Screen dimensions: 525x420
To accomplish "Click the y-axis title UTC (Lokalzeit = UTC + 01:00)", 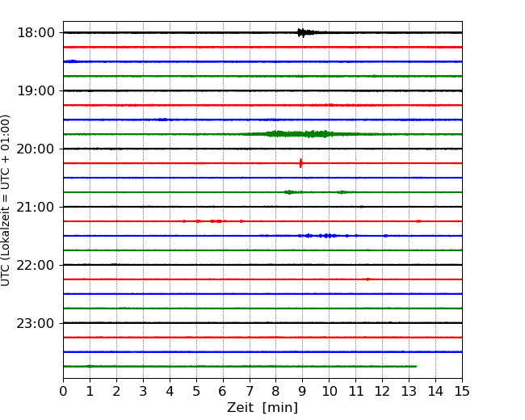I will click(6, 200).
